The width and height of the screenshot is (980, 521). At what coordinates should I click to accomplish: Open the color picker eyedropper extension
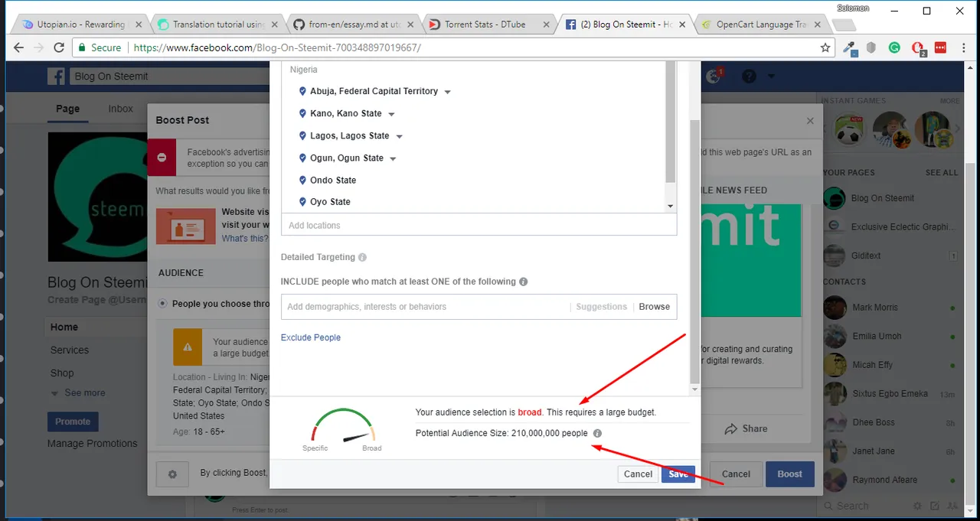(849, 47)
